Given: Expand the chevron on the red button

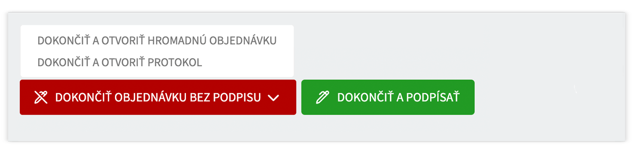Looking at the screenshot, I should tap(273, 98).
